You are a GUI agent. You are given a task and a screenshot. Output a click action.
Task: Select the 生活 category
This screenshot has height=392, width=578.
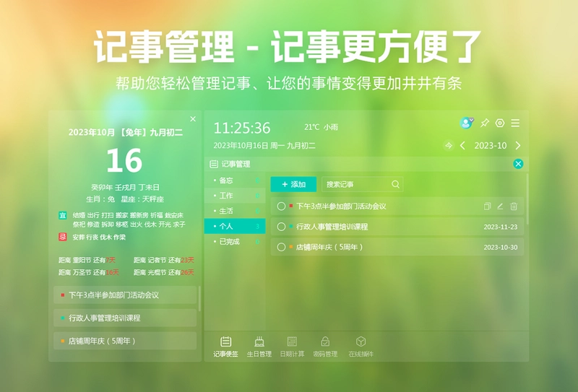(x=235, y=211)
